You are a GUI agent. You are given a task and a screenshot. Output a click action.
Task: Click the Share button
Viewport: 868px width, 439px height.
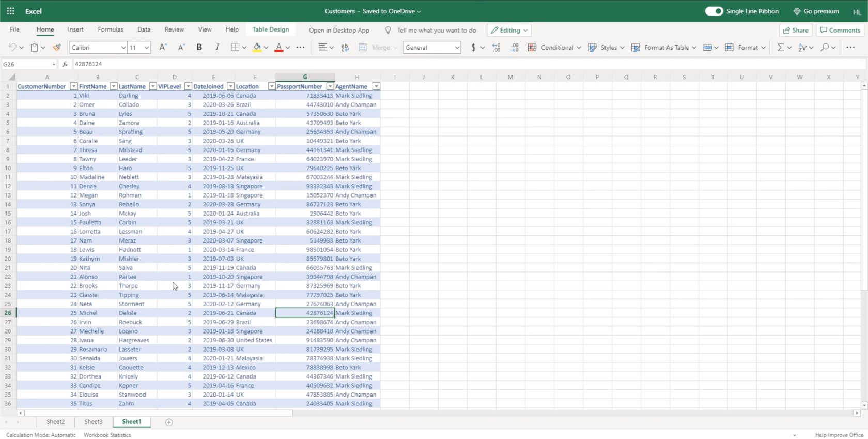pyautogui.click(x=796, y=30)
